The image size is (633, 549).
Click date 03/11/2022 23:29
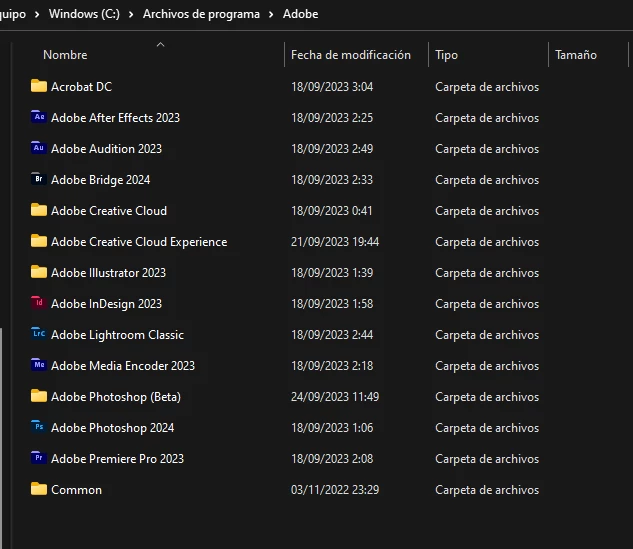click(x=335, y=490)
